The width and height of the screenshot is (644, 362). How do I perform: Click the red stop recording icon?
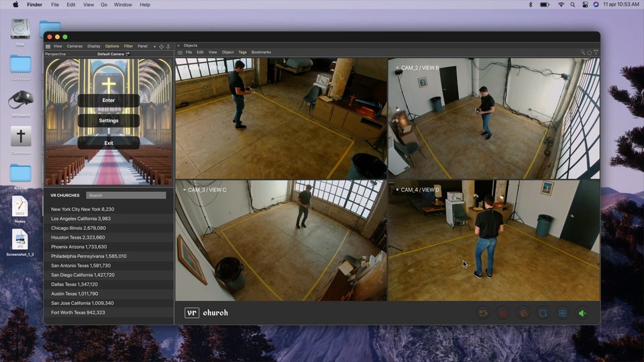pyautogui.click(x=503, y=313)
